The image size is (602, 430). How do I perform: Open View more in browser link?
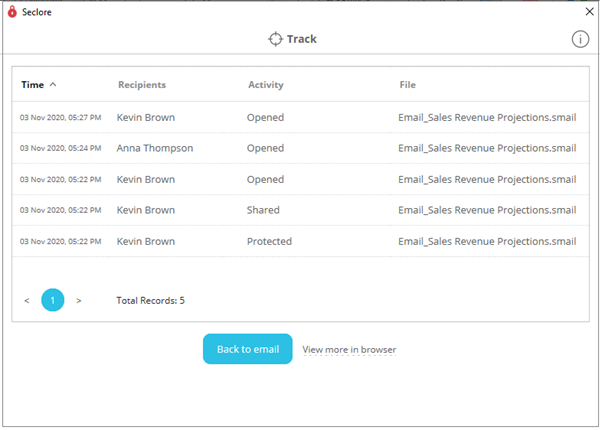coord(349,350)
